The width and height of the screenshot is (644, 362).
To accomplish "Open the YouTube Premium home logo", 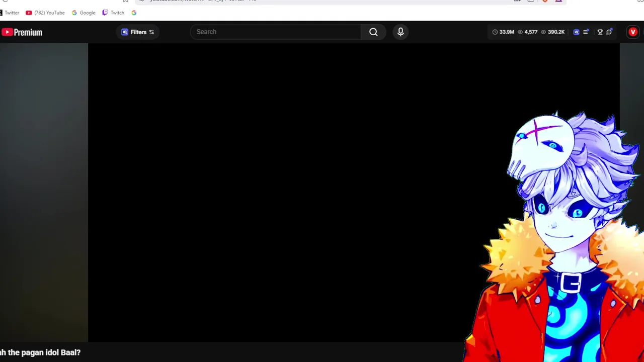I will (x=22, y=32).
